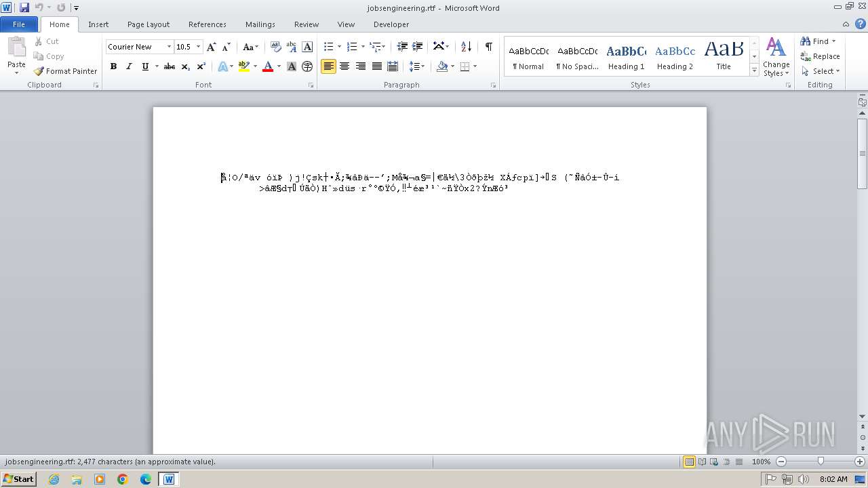
Task: Toggle Italic formatting
Action: tap(129, 66)
